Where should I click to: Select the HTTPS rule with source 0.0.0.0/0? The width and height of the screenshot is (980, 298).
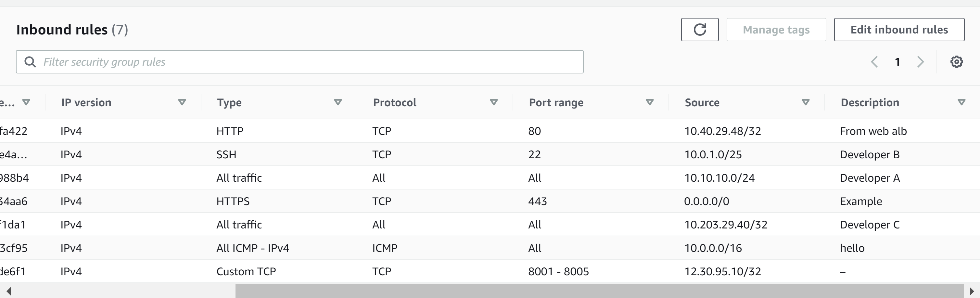pyautogui.click(x=233, y=201)
